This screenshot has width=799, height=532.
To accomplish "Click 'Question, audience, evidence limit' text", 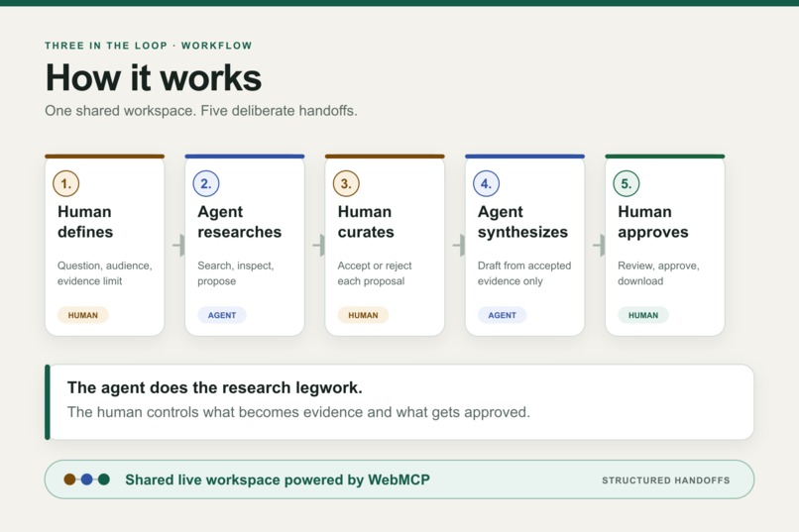I will click(x=104, y=273).
